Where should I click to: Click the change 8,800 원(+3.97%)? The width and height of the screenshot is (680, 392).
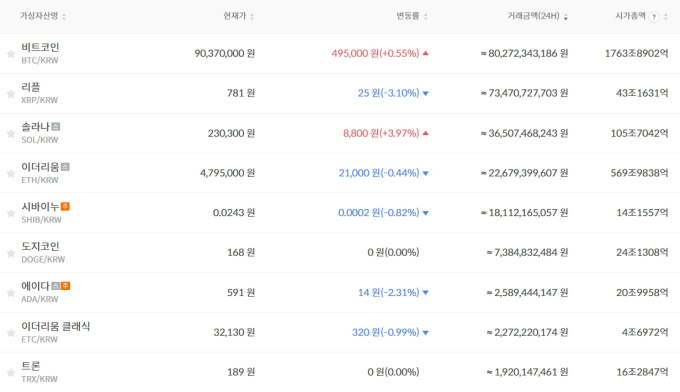381,133
